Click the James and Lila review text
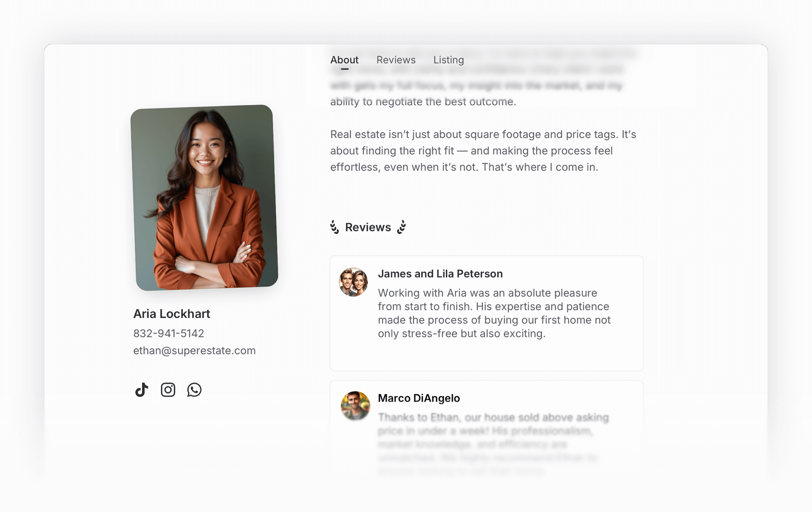The width and height of the screenshot is (812, 512). pos(494,313)
